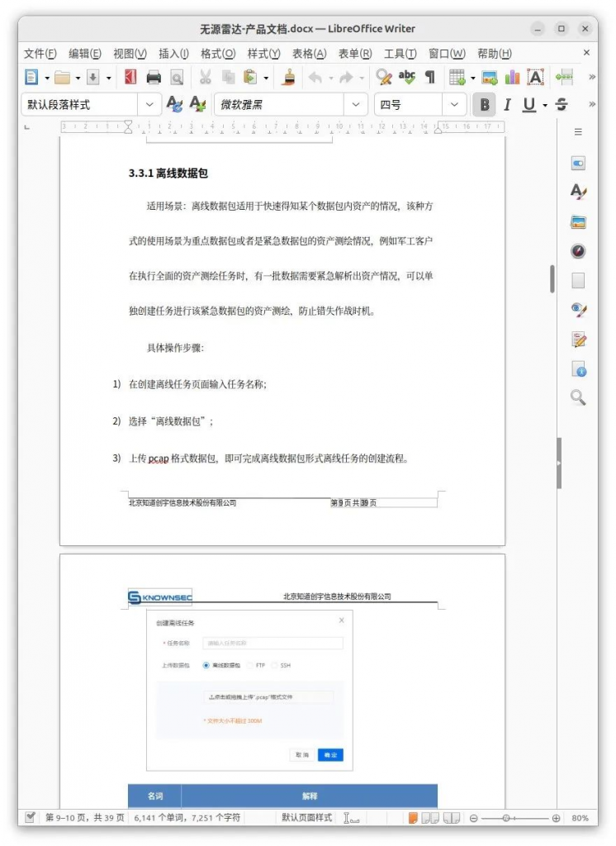Open the 格式(O) menu

pyautogui.click(x=218, y=54)
